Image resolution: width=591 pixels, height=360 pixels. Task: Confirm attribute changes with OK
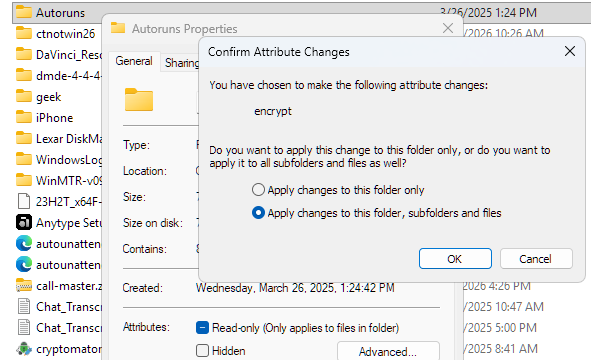click(455, 259)
